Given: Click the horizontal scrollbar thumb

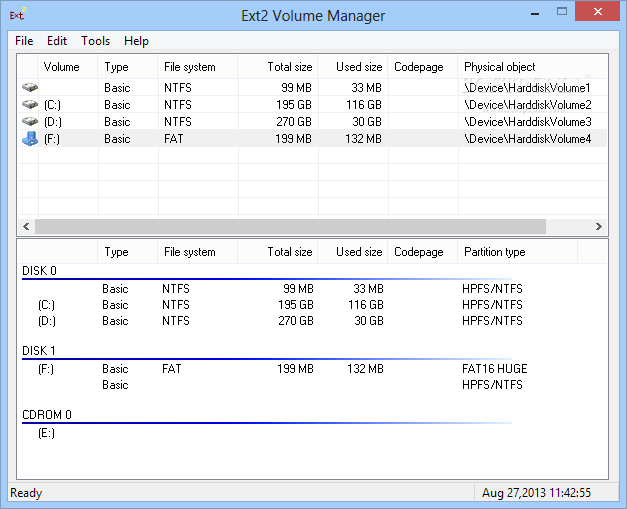Looking at the screenshot, I should click(290, 227).
